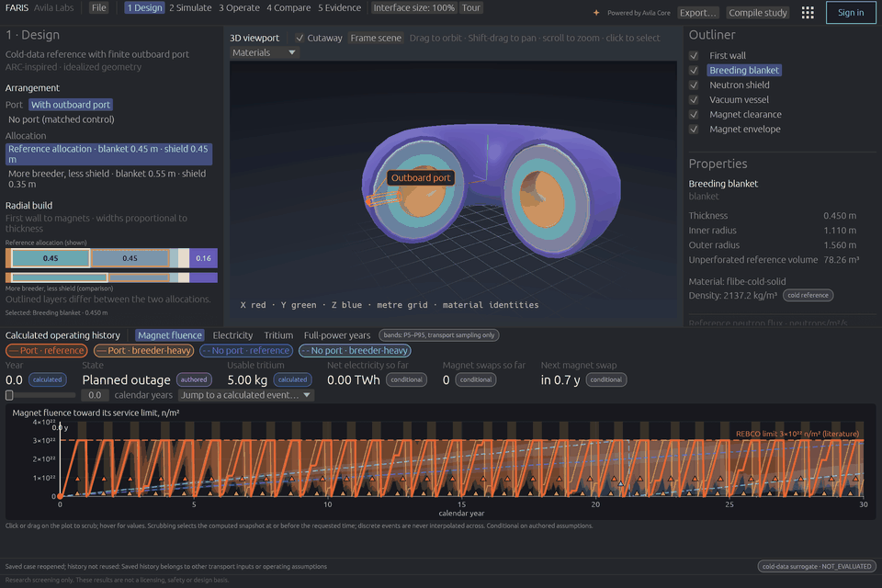Hide the Magnet envelope layer
The width and height of the screenshot is (882, 588).
[x=694, y=129]
